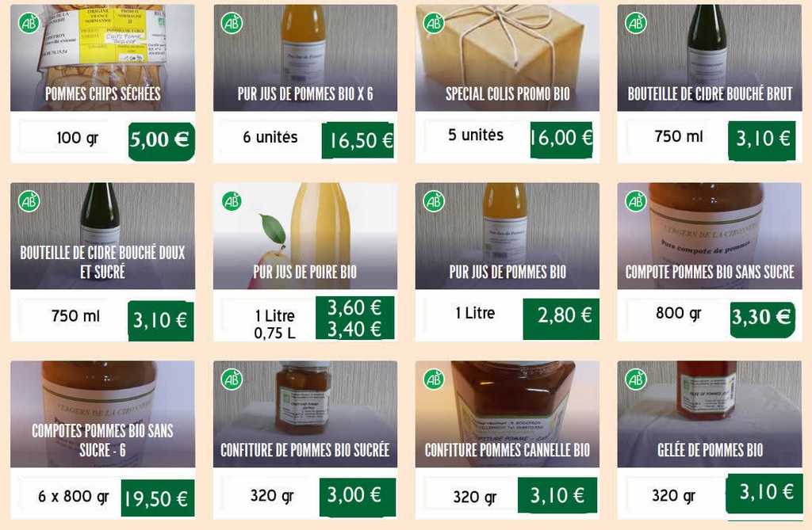812x530 pixels.
Task: Click AB logo on Confiture Pommes Cannelle Bio
Action: tap(434, 379)
